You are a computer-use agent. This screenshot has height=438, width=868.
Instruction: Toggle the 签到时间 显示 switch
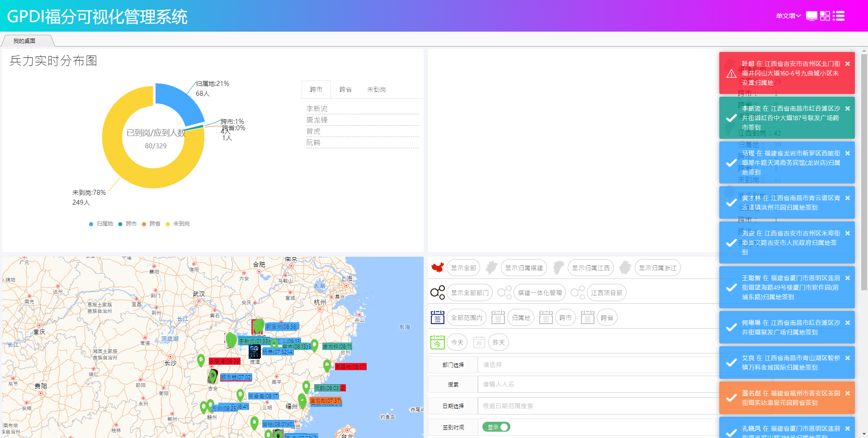tap(496, 427)
